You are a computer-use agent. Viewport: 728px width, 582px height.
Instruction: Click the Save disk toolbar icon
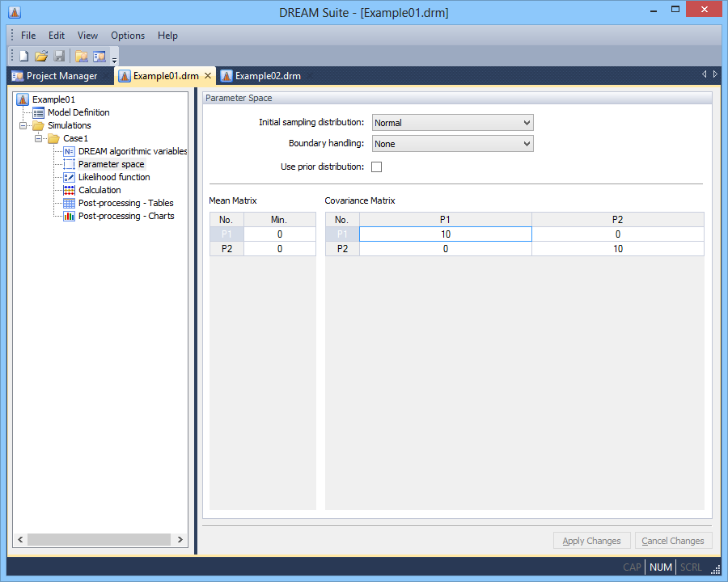click(x=59, y=56)
